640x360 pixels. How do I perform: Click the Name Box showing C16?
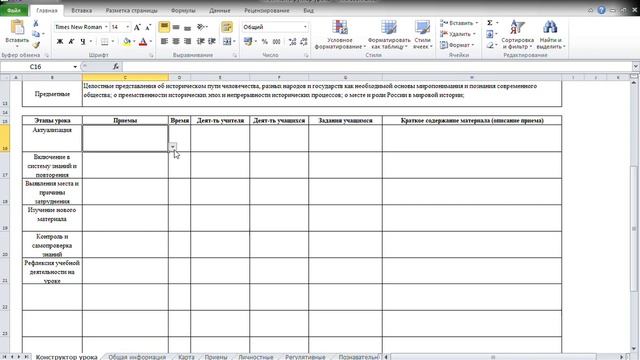click(x=36, y=67)
